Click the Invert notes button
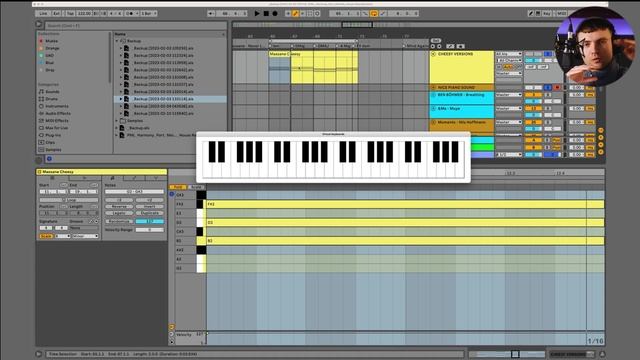Screen dimensions: 640x360 tap(150, 207)
